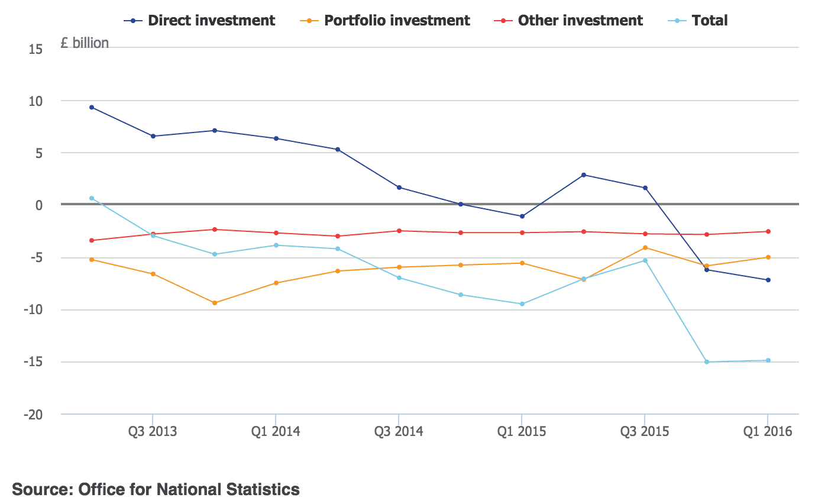This screenshot has width=815, height=504.
Task: Click the £ billion axis title
Action: 85,43
